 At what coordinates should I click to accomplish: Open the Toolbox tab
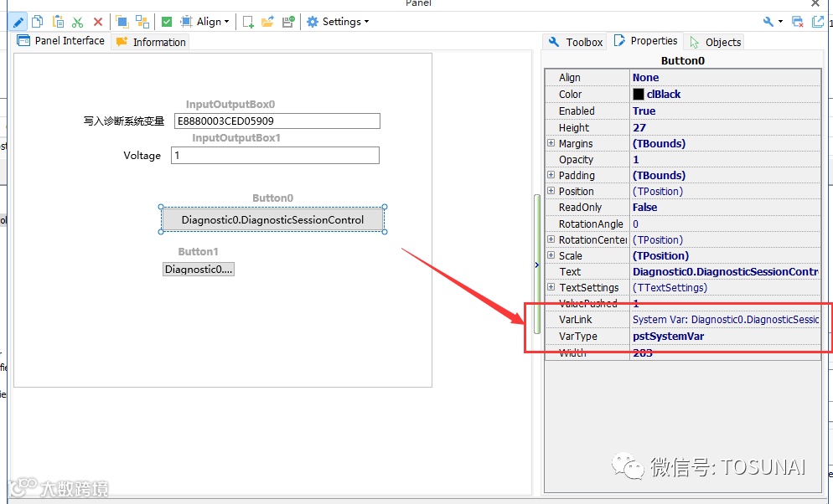click(576, 42)
